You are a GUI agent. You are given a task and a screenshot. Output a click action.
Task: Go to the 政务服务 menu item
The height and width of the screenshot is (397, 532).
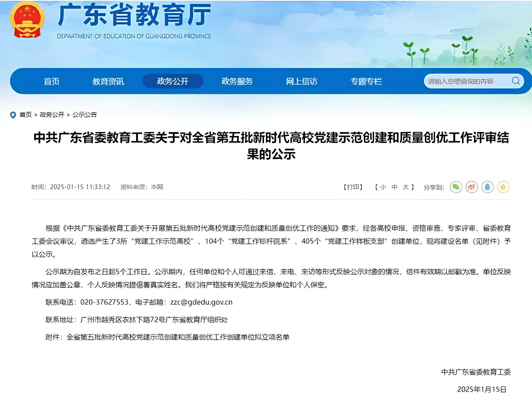tap(237, 81)
